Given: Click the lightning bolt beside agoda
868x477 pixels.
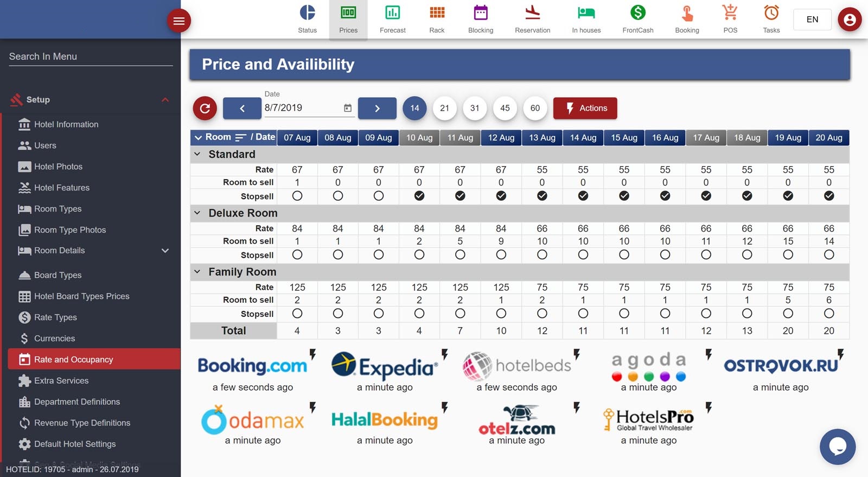Looking at the screenshot, I should (709, 354).
